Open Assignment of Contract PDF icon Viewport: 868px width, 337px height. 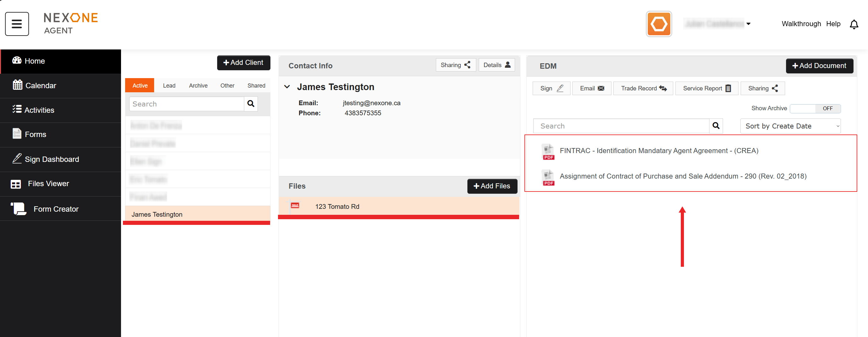click(548, 177)
